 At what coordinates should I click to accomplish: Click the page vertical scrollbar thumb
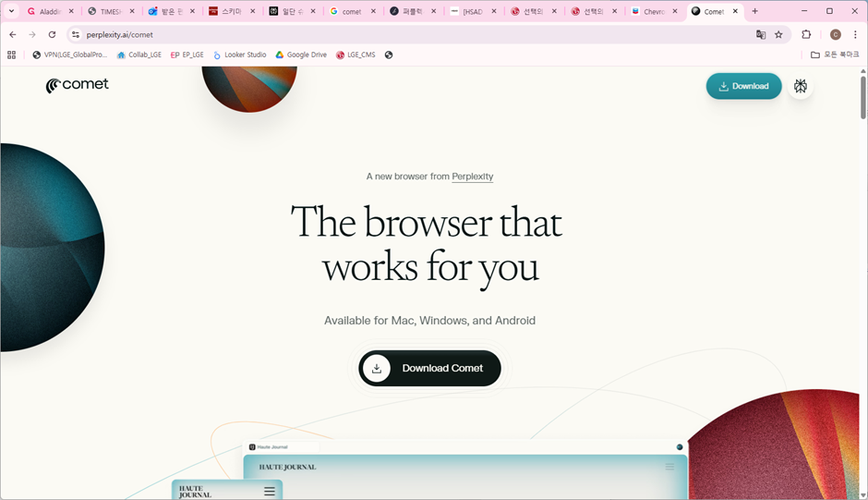(863, 97)
